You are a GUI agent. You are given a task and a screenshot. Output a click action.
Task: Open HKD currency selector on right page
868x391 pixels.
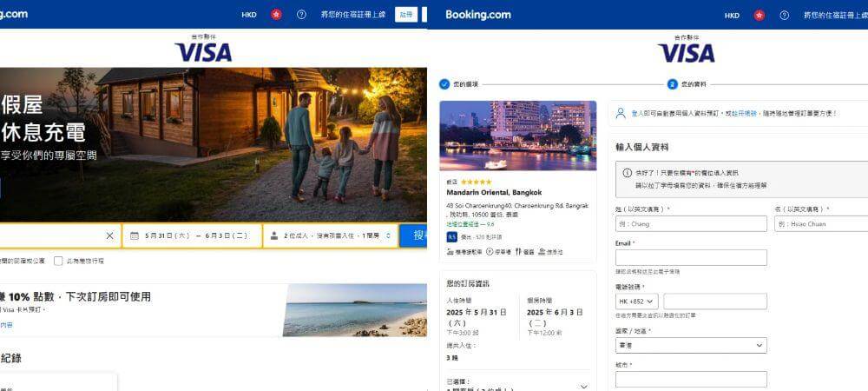[x=732, y=16]
